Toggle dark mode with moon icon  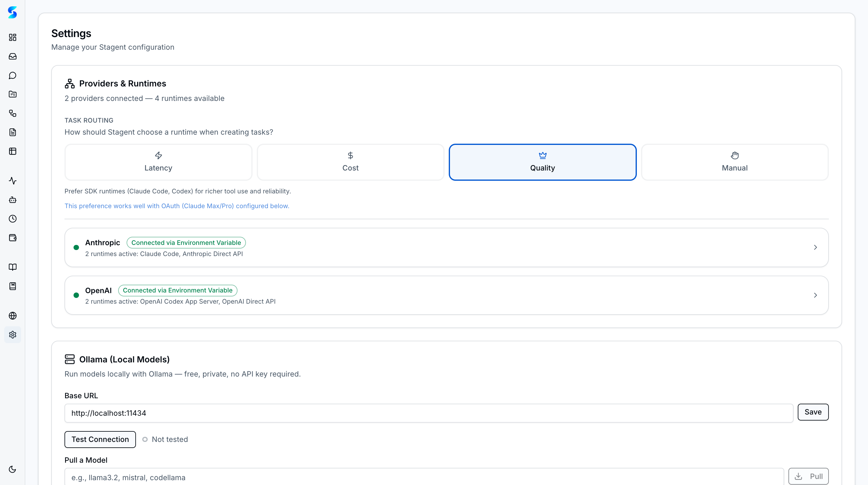tap(12, 469)
